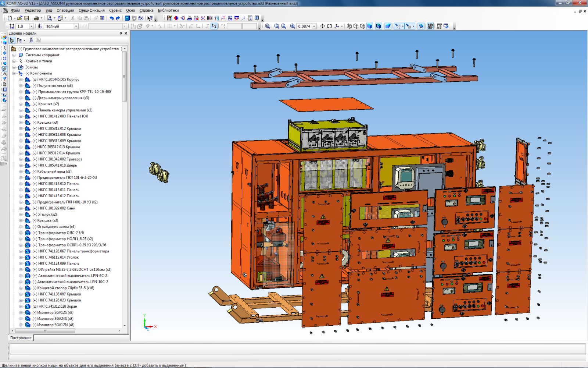
Task: Click the Save document icon
Action: (26, 18)
